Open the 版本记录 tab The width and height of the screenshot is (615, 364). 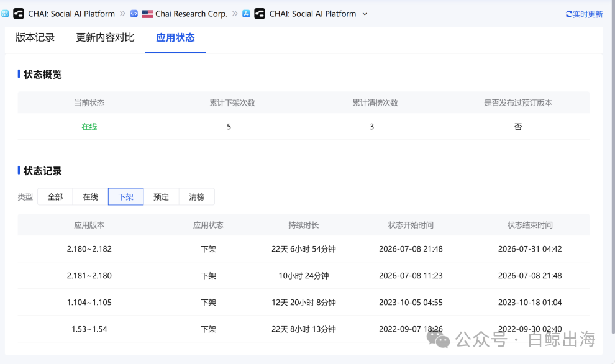point(35,38)
